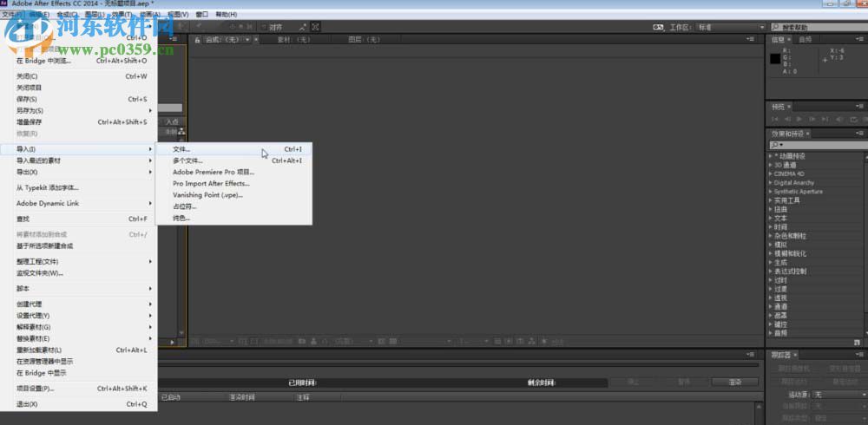The width and height of the screenshot is (868, 425).
Task: Open the info panel options menu icon
Action: coord(860,39)
